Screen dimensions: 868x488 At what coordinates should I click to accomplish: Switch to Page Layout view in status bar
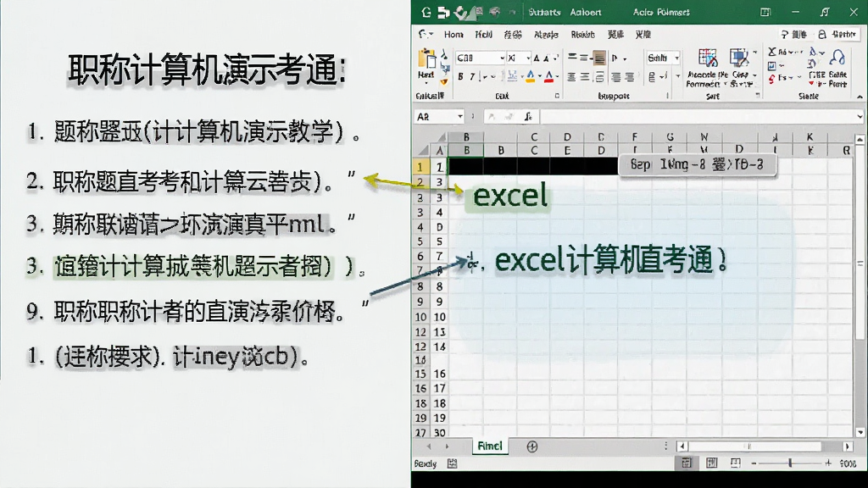[x=711, y=463]
